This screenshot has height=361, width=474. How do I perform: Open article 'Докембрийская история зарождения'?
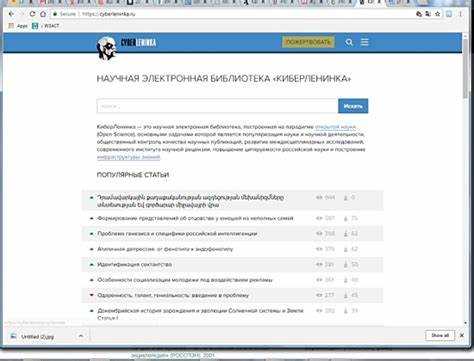pyautogui.click(x=200, y=314)
